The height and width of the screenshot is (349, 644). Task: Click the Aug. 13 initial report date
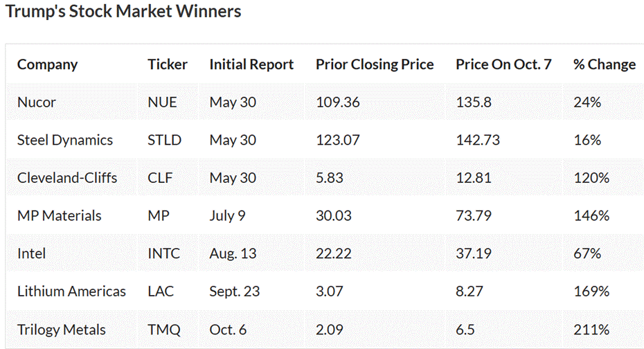(233, 253)
